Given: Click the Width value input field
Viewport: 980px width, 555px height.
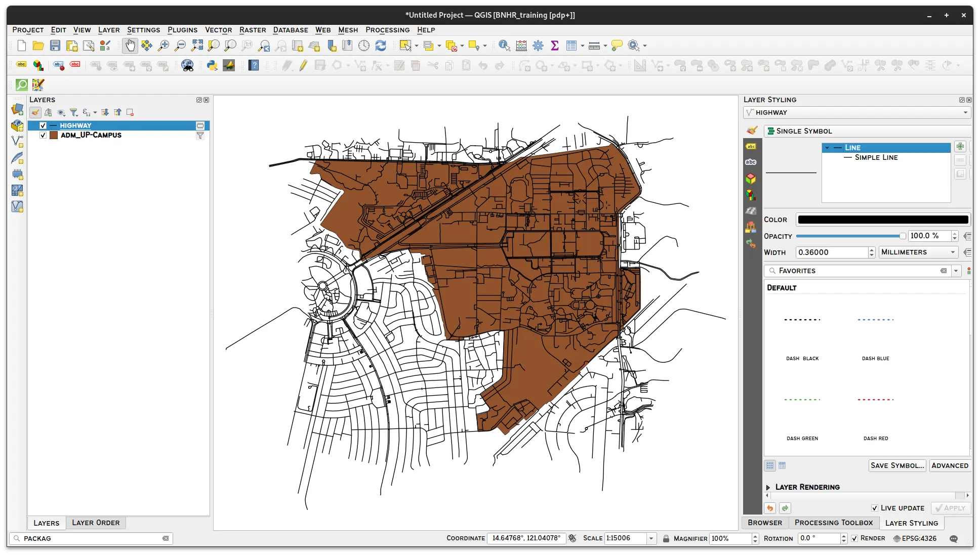Looking at the screenshot, I should pos(832,252).
